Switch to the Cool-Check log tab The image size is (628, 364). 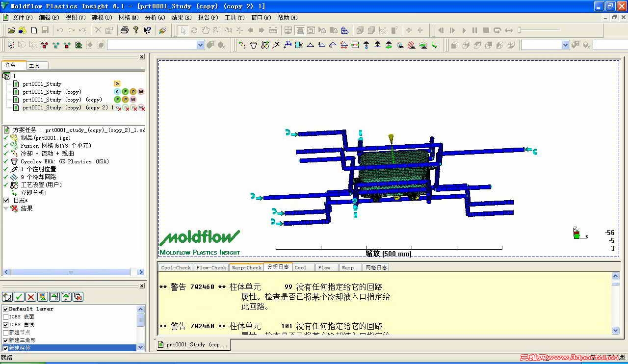176,267
